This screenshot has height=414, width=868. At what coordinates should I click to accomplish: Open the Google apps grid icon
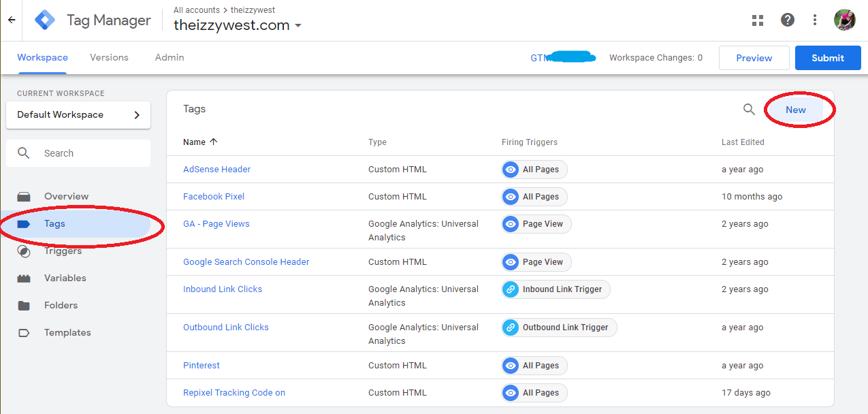pos(757,20)
